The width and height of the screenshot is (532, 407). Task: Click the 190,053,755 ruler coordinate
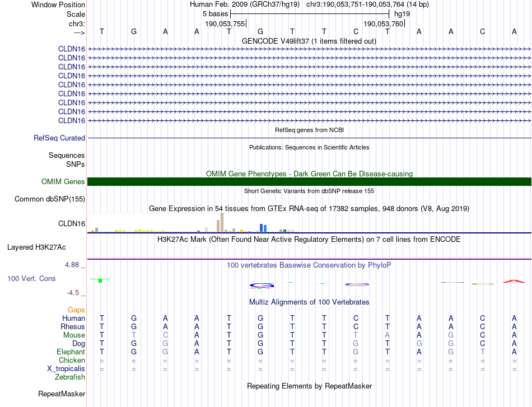click(225, 24)
